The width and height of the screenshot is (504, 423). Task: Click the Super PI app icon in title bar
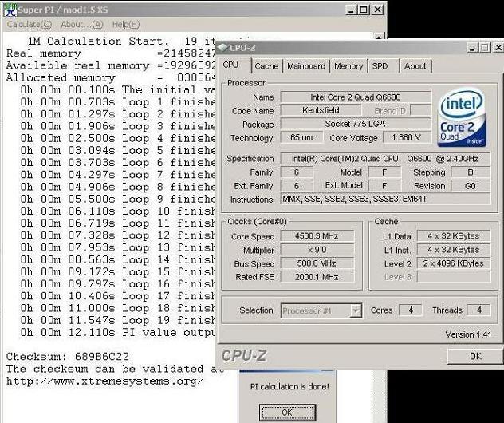tap(10, 9)
